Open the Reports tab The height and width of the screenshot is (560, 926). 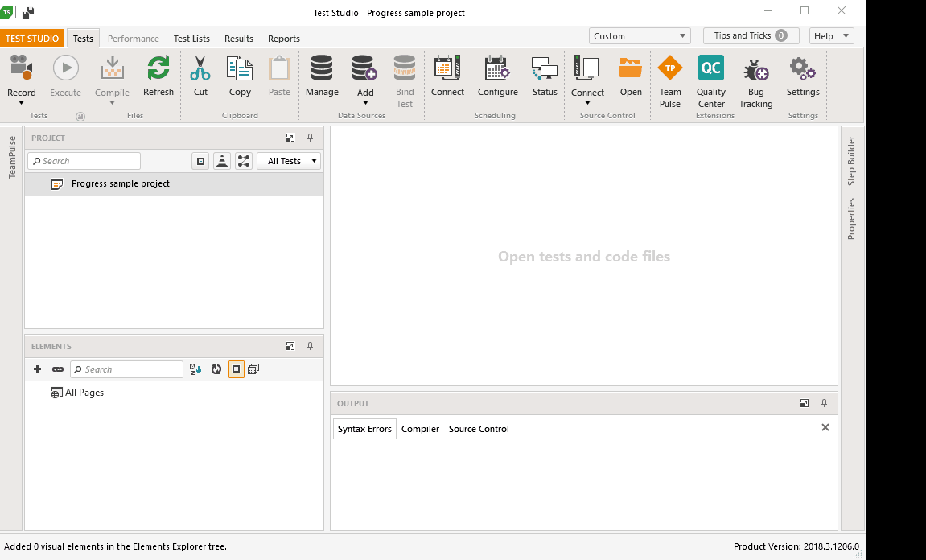coord(283,39)
